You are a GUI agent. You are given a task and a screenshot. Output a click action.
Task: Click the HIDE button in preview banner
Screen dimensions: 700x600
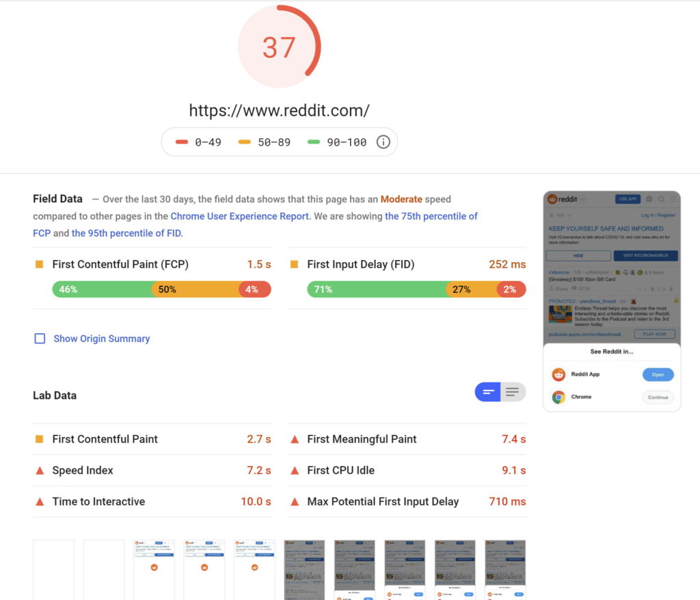pos(578,256)
